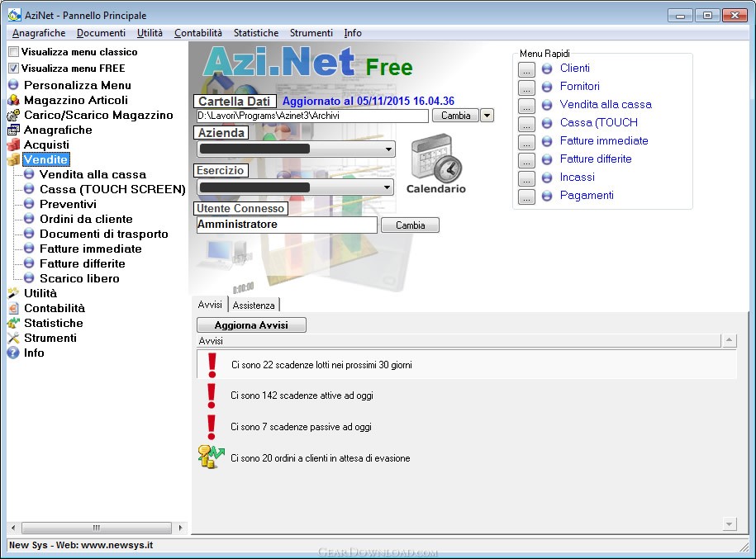This screenshot has width=756, height=559.
Task: Click the globe icon next to Incassi
Action: point(547,178)
